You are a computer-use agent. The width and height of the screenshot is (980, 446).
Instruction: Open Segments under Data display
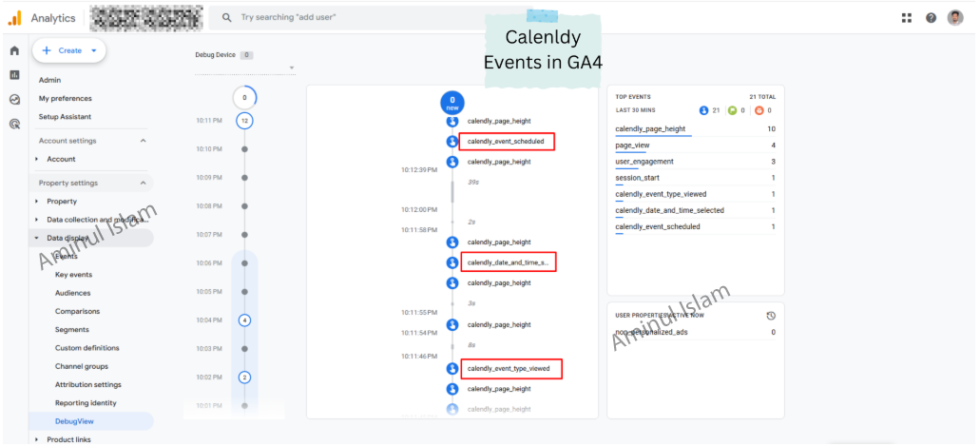tap(72, 330)
